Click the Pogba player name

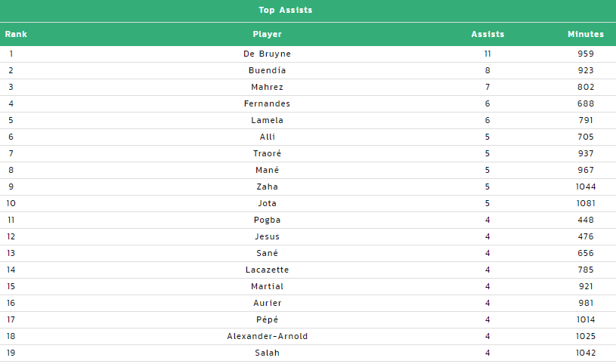[267, 220]
